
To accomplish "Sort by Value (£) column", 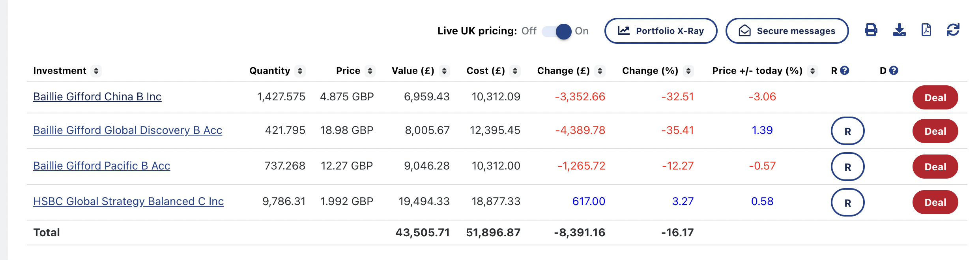I will (x=444, y=71).
